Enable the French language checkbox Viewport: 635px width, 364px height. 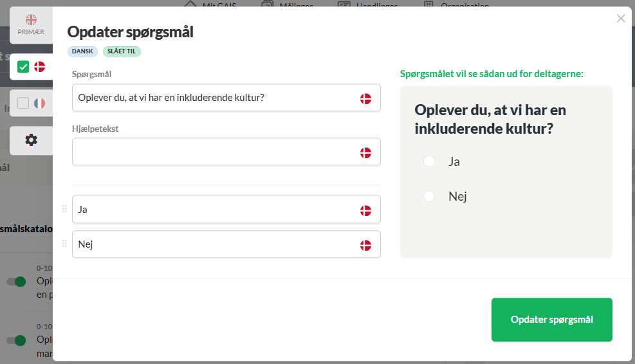23,104
